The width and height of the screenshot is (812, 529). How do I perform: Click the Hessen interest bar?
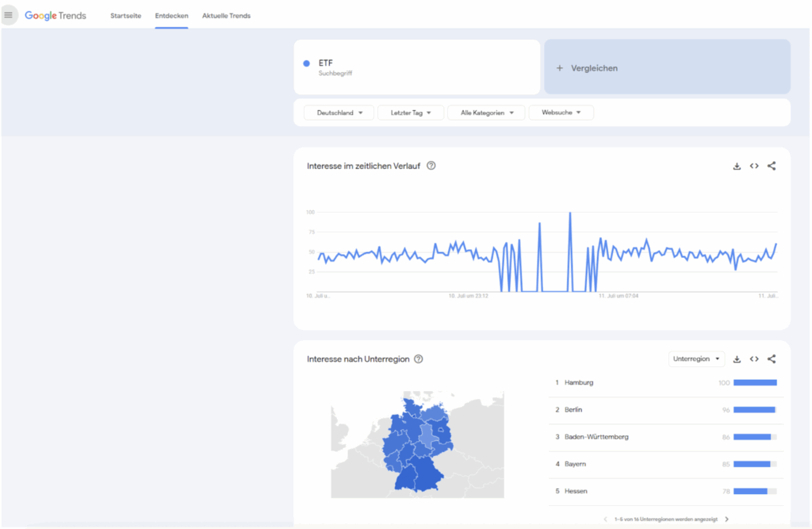tap(755, 491)
